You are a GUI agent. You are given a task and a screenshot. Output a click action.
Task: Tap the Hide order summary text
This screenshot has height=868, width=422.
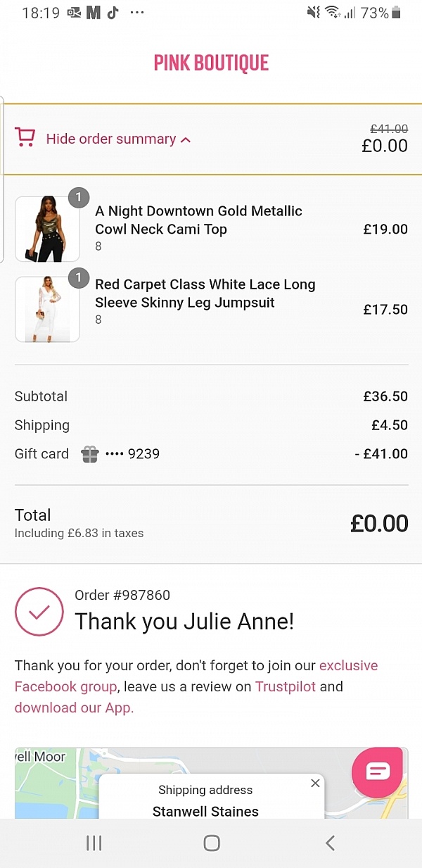(111, 139)
